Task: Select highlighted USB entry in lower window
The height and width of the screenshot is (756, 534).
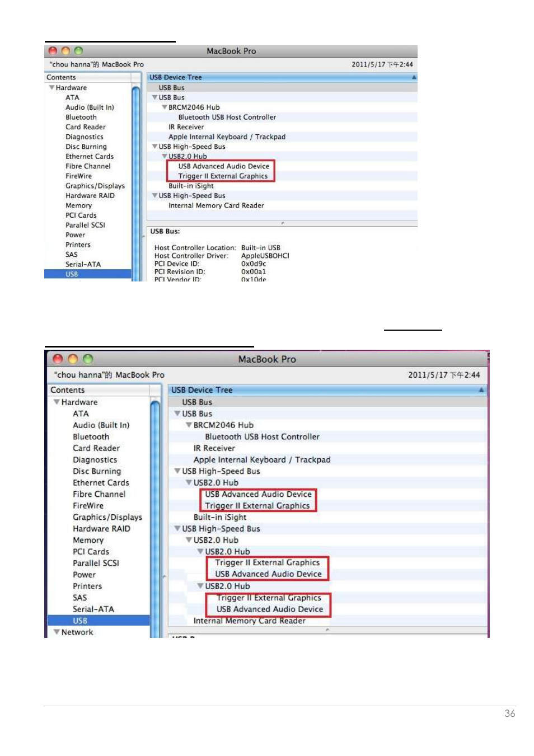Action: click(x=99, y=621)
